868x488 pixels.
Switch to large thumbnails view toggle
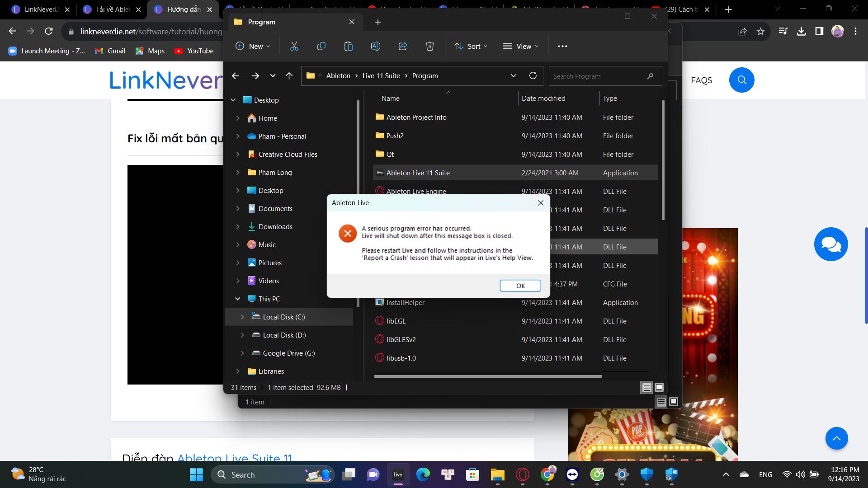(659, 387)
